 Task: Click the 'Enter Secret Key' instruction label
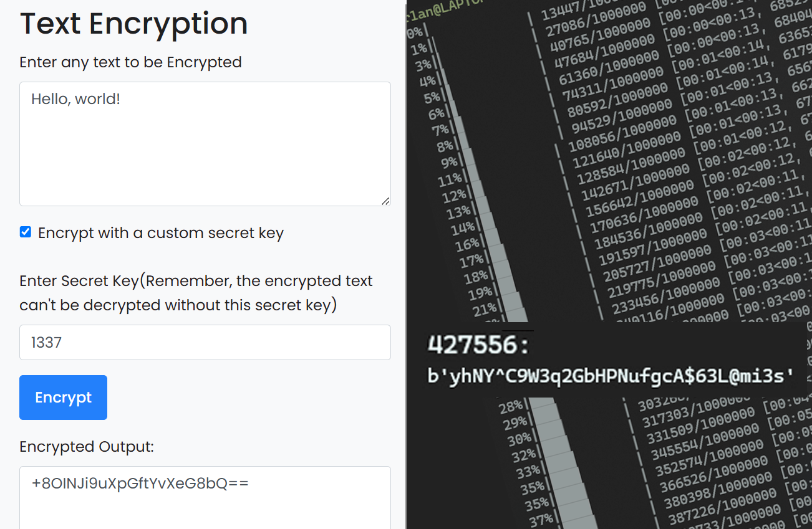tap(196, 293)
